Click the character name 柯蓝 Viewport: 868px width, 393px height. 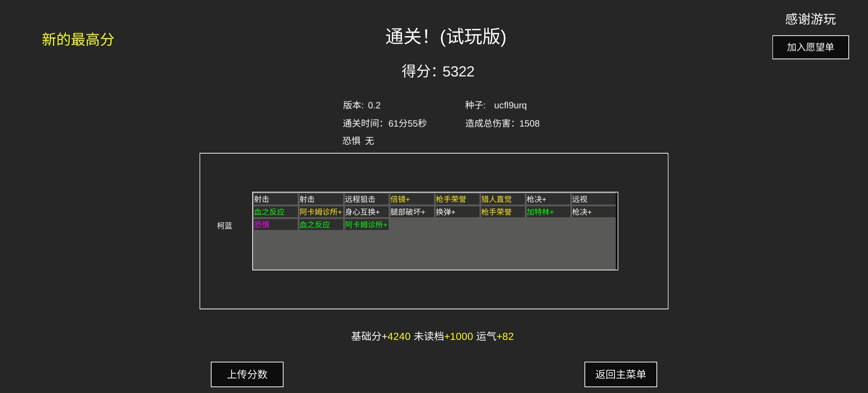(x=224, y=226)
